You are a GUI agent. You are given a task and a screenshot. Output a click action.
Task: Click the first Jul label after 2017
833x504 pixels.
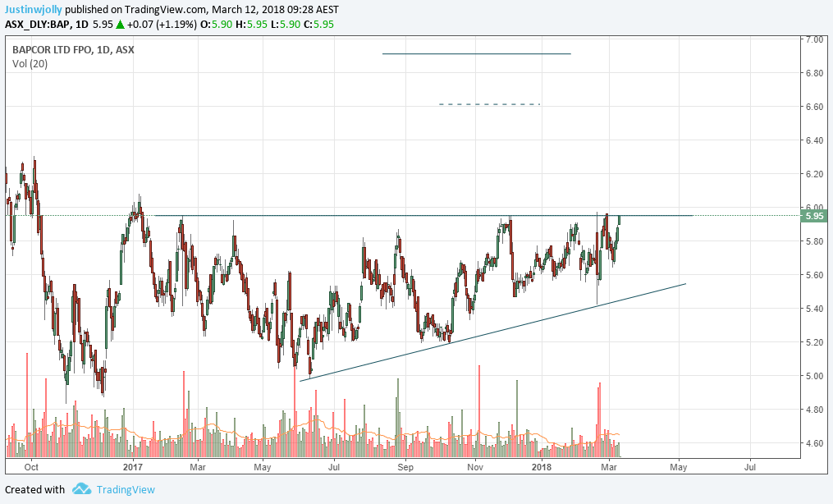coord(334,467)
